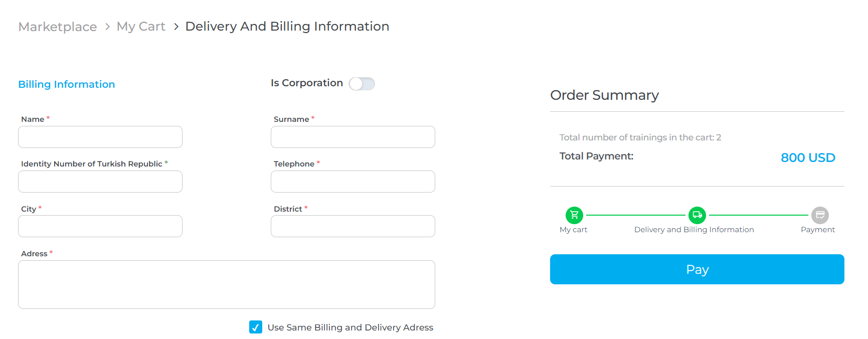Click the Telephone input field
Image resolution: width=868 pixels, height=339 pixels.
[x=353, y=182]
